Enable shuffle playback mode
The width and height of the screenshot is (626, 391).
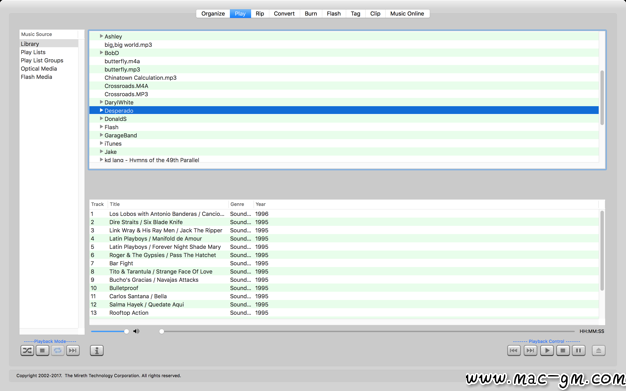pos(27,351)
